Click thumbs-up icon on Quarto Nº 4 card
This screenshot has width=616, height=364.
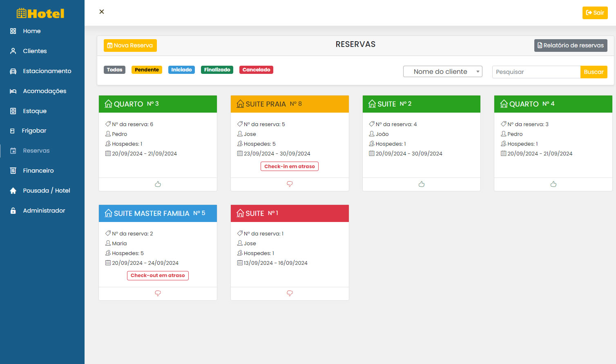553,184
